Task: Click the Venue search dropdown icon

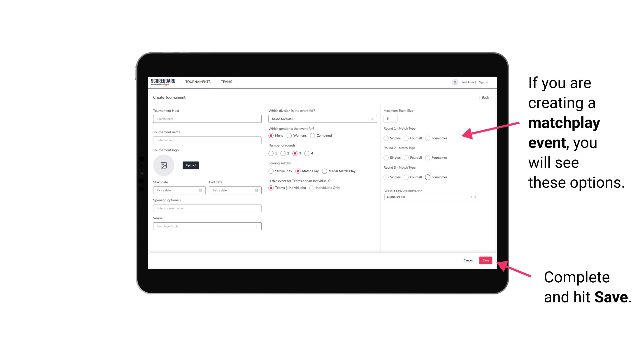Action: coord(256,226)
